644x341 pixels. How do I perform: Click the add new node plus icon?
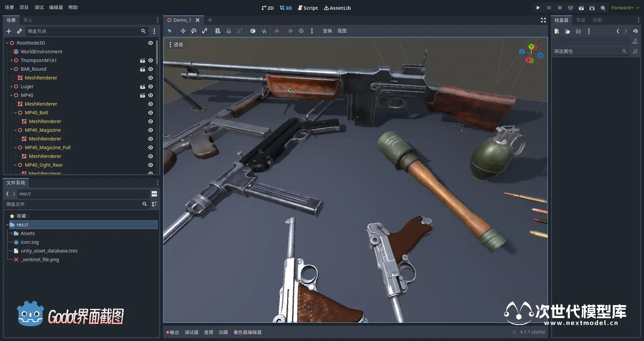point(9,31)
